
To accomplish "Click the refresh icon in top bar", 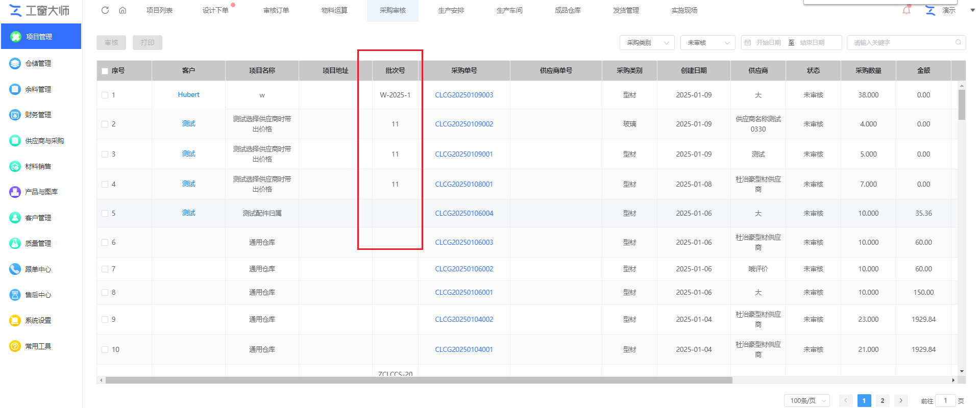I will pos(105,10).
